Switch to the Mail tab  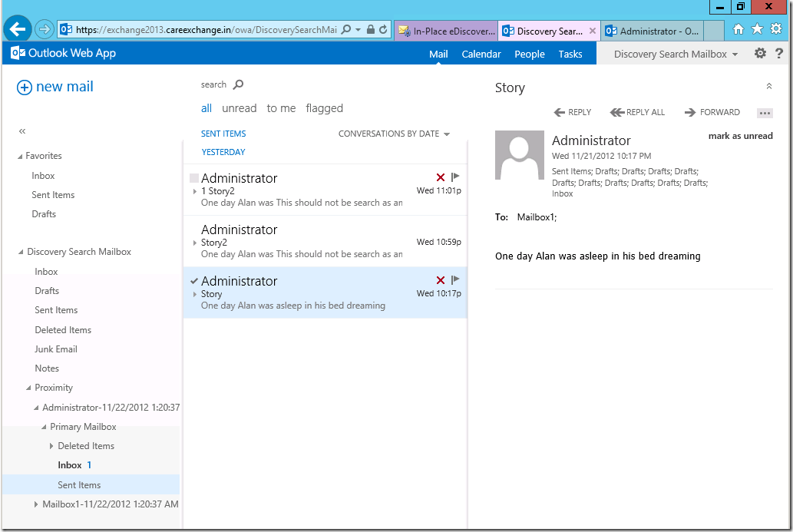438,54
